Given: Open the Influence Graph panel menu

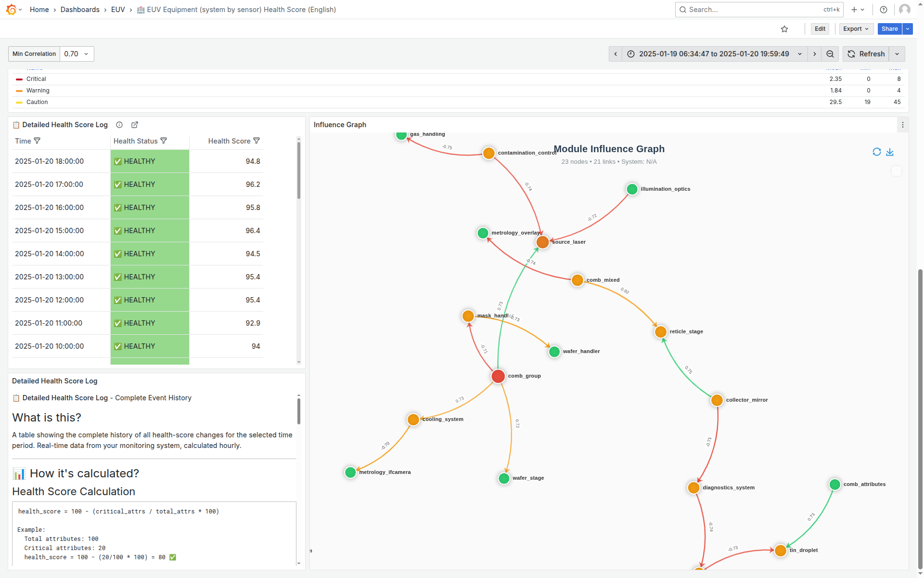Looking at the screenshot, I should pos(903,125).
